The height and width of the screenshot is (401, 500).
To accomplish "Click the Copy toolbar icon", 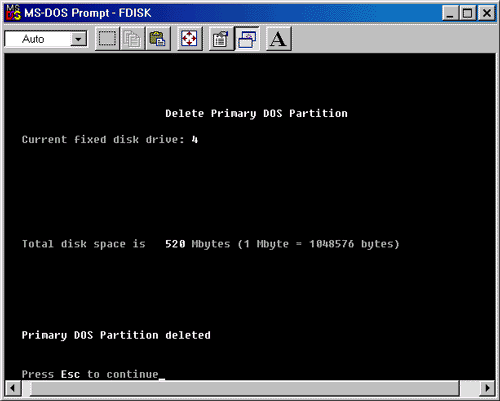I will point(132,39).
